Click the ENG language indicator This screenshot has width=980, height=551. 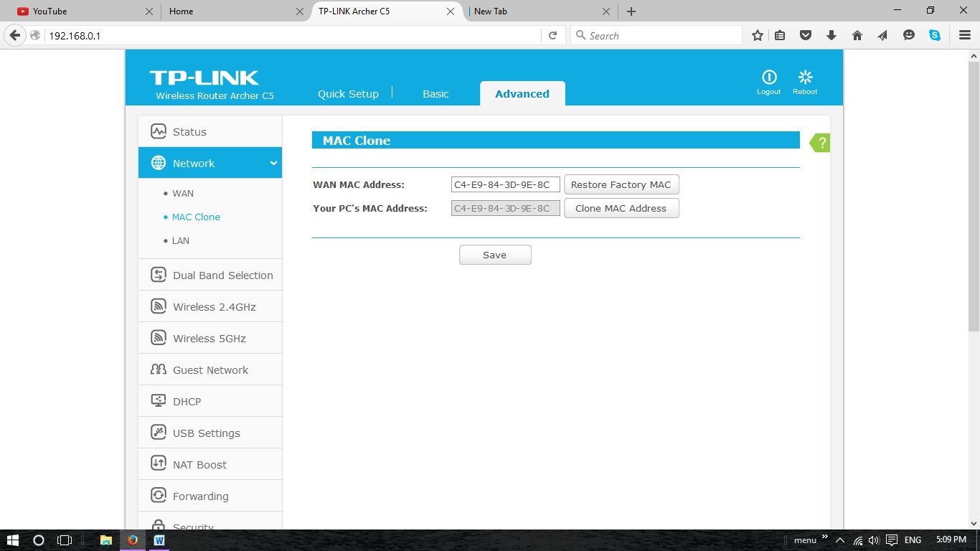913,540
